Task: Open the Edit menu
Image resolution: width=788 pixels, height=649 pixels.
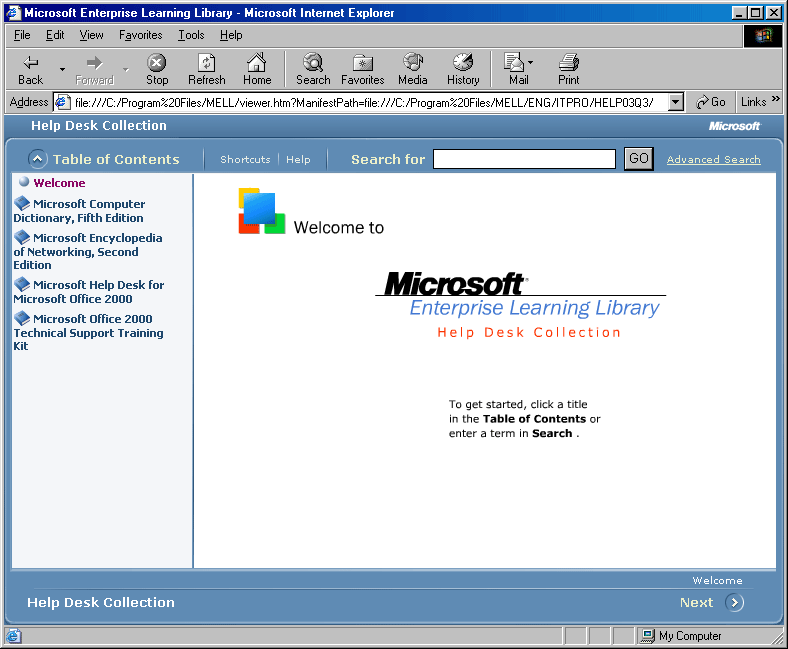Action: click(55, 35)
